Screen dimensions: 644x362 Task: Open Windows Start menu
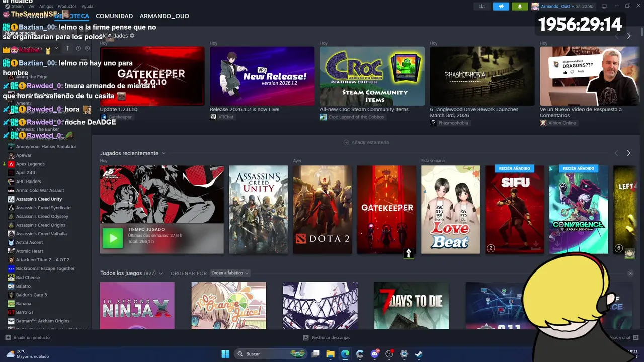pyautogui.click(x=225, y=354)
